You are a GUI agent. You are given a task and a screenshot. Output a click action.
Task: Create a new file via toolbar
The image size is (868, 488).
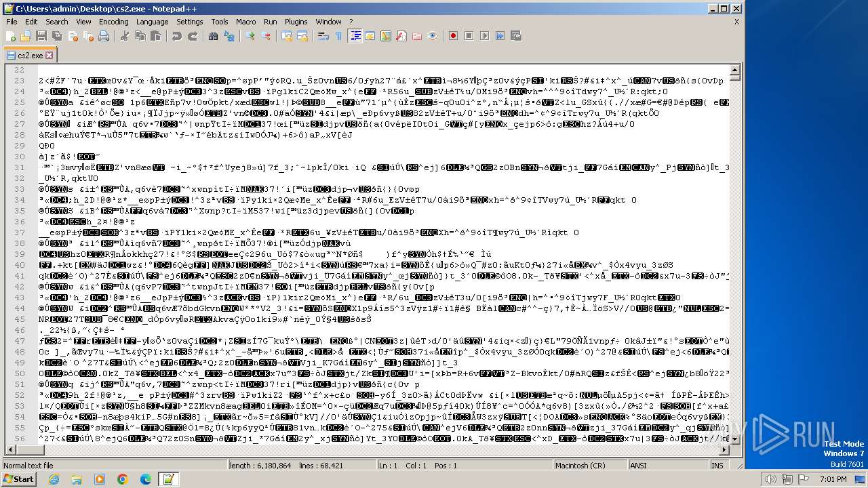(11, 36)
